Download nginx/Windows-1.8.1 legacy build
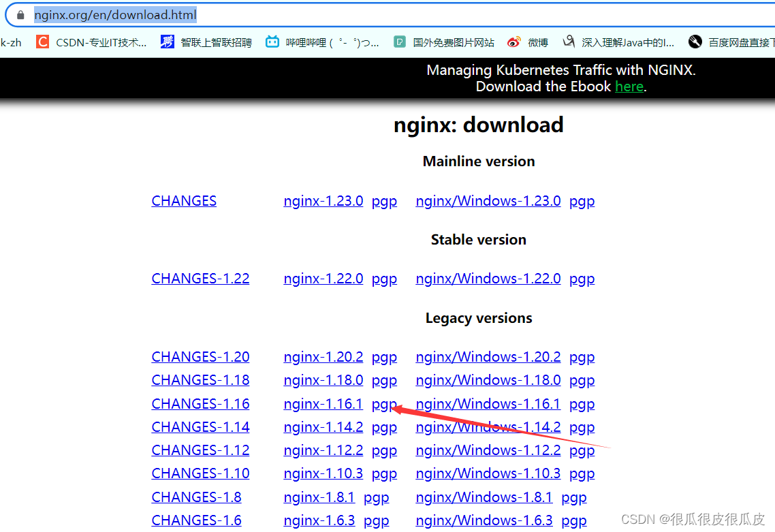775x532 pixels. [484, 497]
